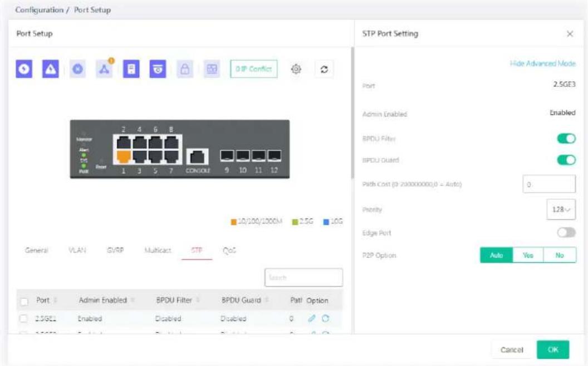Sort table by Port column arrows
The image size is (588, 366).
pos(55,300)
